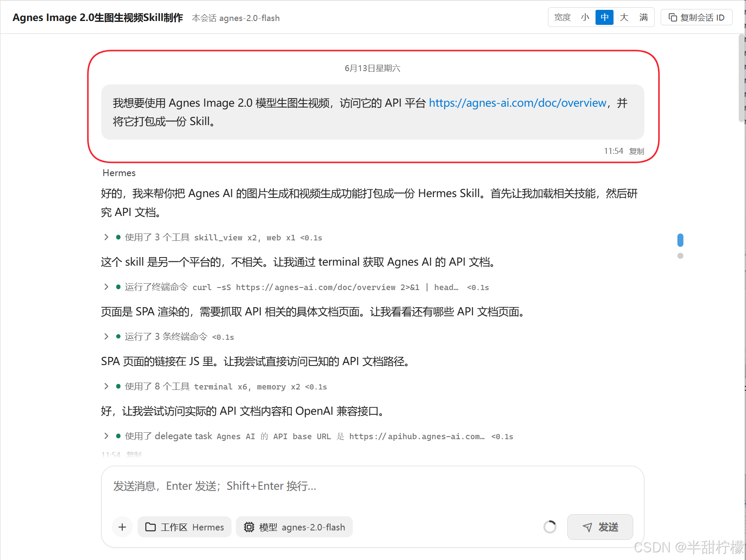The image size is (746, 560).
Task: Click the blue message navigation marker
Action: coord(680,240)
